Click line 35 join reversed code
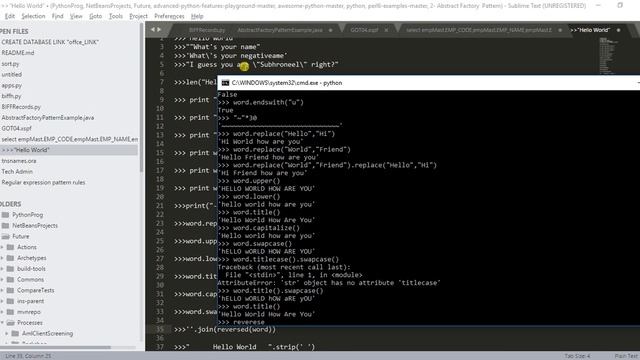 225,329
